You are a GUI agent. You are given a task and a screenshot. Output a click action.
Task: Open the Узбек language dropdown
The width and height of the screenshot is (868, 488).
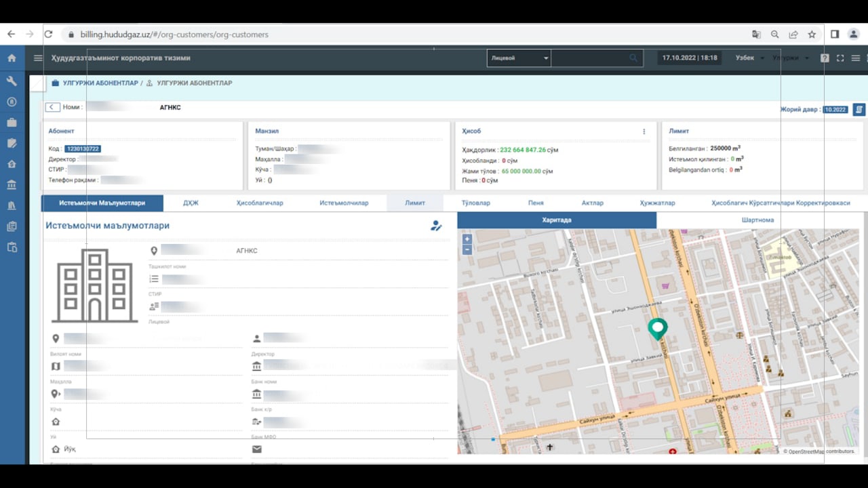[x=749, y=58]
